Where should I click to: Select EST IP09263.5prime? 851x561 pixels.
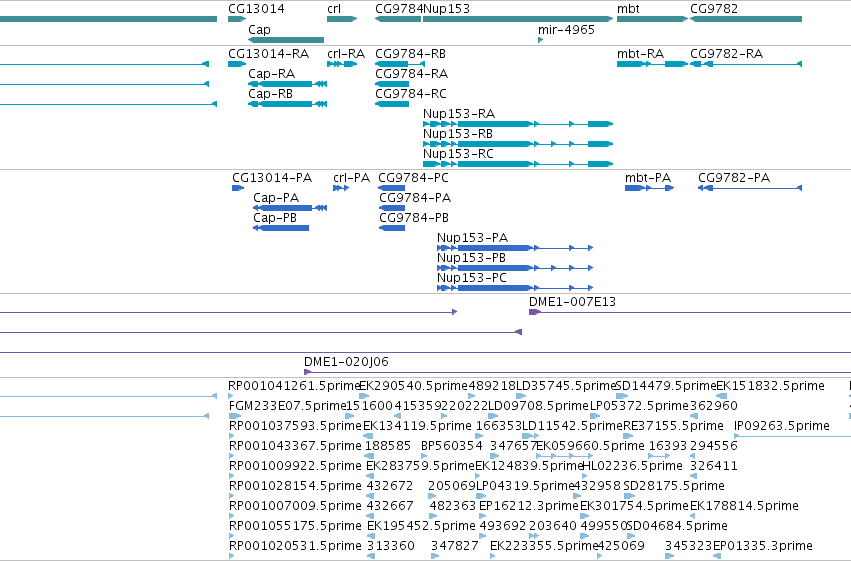click(x=782, y=426)
